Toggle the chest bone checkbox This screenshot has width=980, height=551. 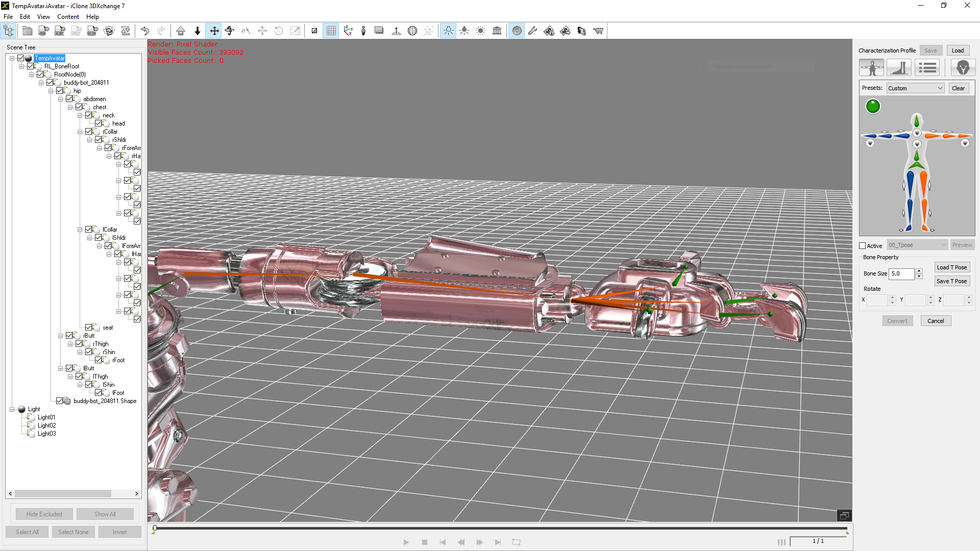(x=79, y=107)
